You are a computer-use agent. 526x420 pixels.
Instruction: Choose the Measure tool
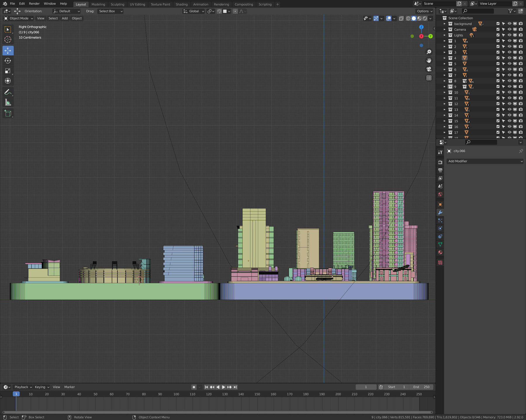point(8,102)
